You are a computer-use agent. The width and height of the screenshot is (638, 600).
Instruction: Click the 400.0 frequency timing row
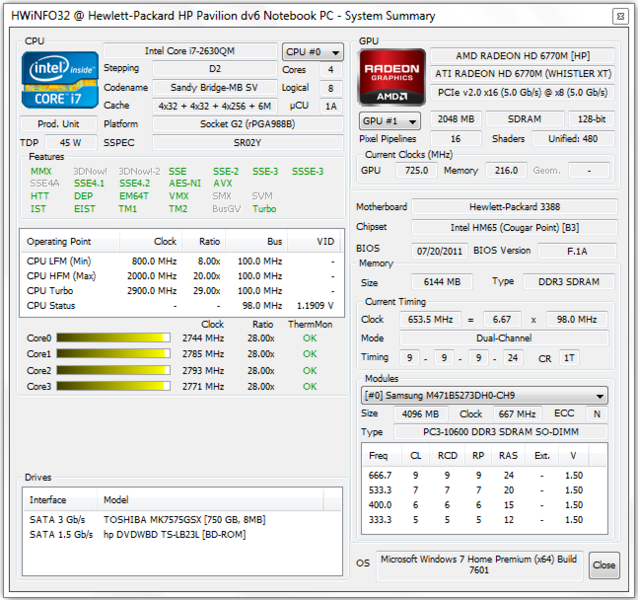click(x=484, y=505)
